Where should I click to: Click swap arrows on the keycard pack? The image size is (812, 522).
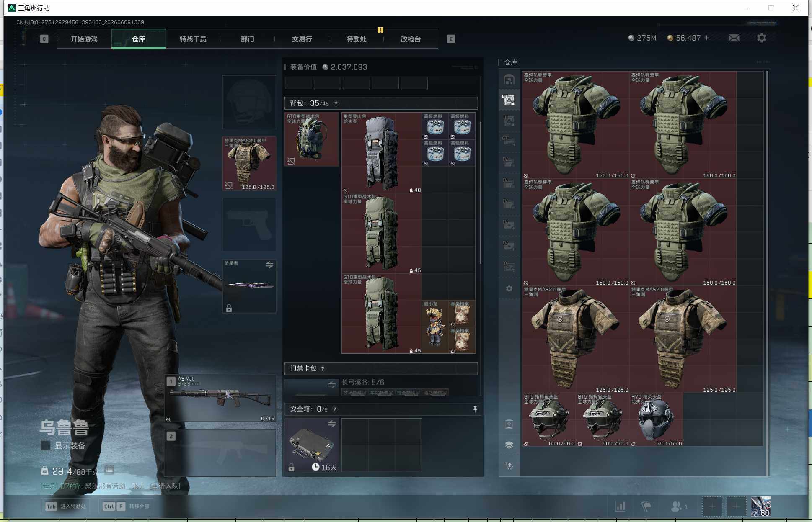(x=332, y=385)
